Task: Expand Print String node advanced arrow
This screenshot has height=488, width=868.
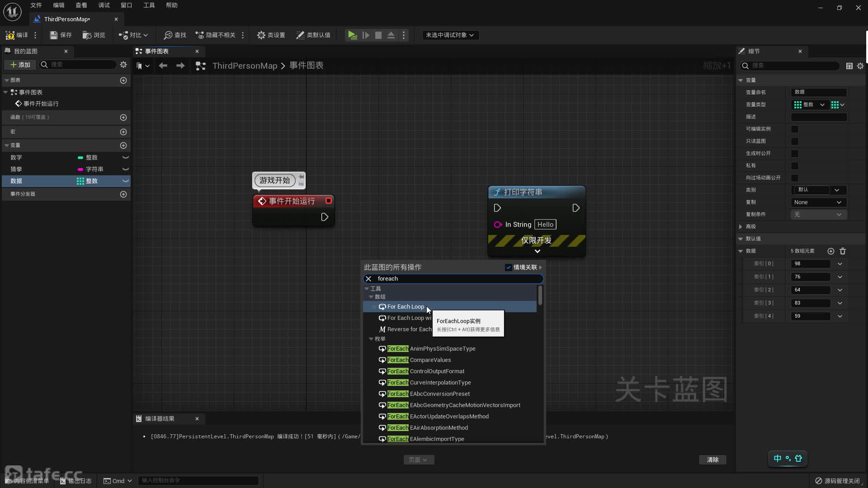Action: click(x=537, y=252)
